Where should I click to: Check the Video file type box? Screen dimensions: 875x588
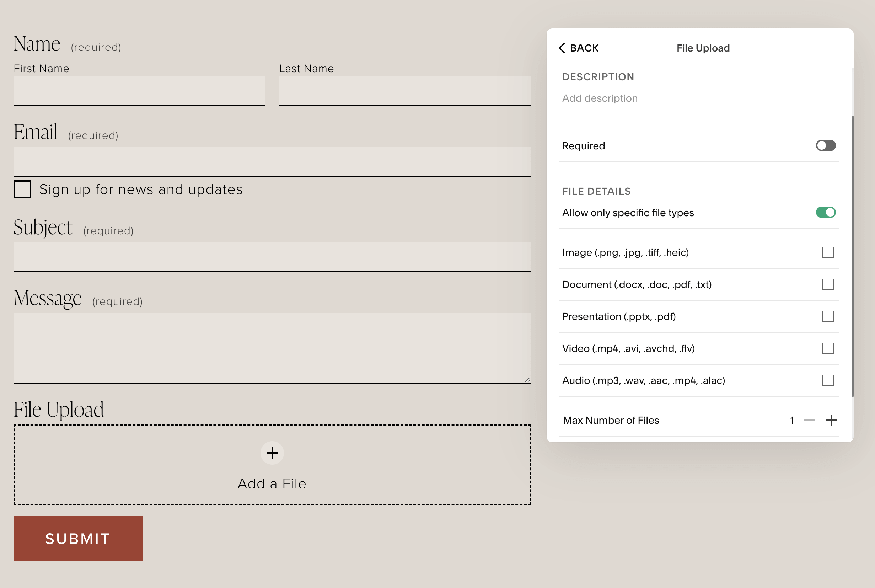pyautogui.click(x=828, y=348)
